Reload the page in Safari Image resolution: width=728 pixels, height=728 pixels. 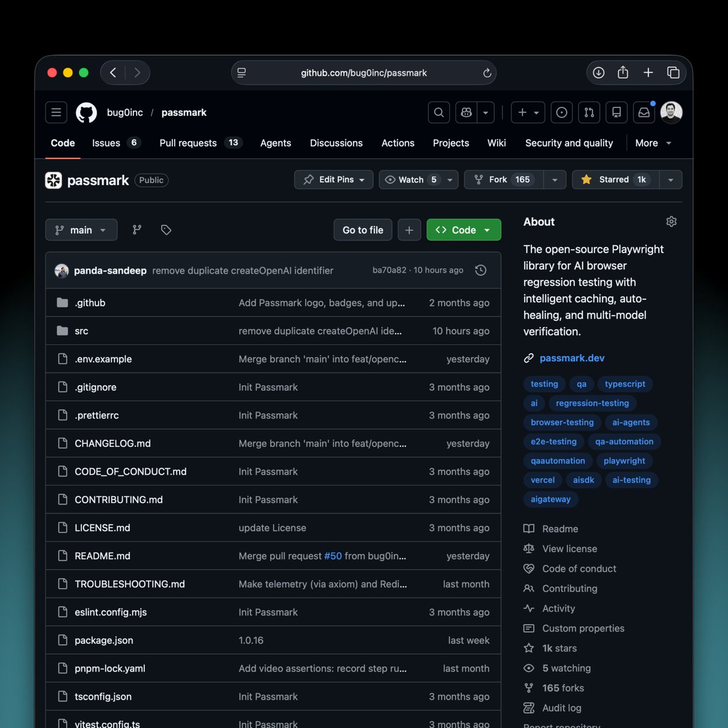click(487, 73)
